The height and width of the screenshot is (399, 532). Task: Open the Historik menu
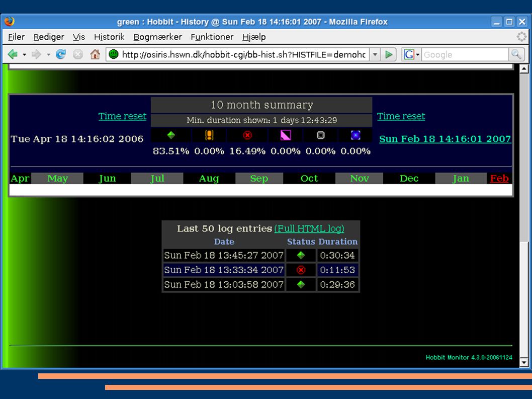point(109,37)
